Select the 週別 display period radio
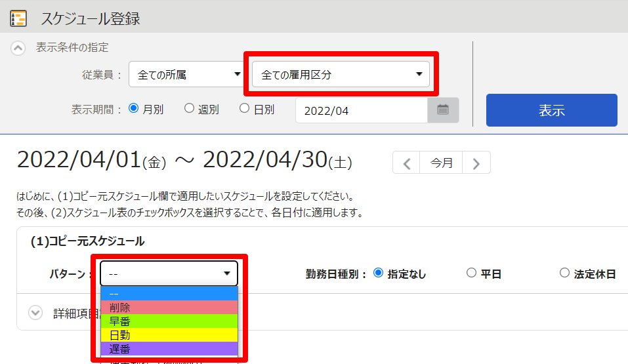The width and height of the screenshot is (628, 364). 189,108
